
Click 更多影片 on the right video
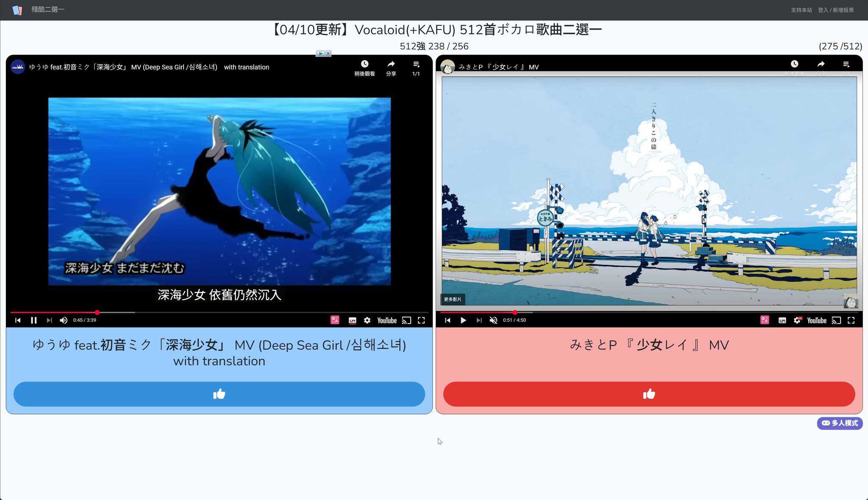coord(453,300)
